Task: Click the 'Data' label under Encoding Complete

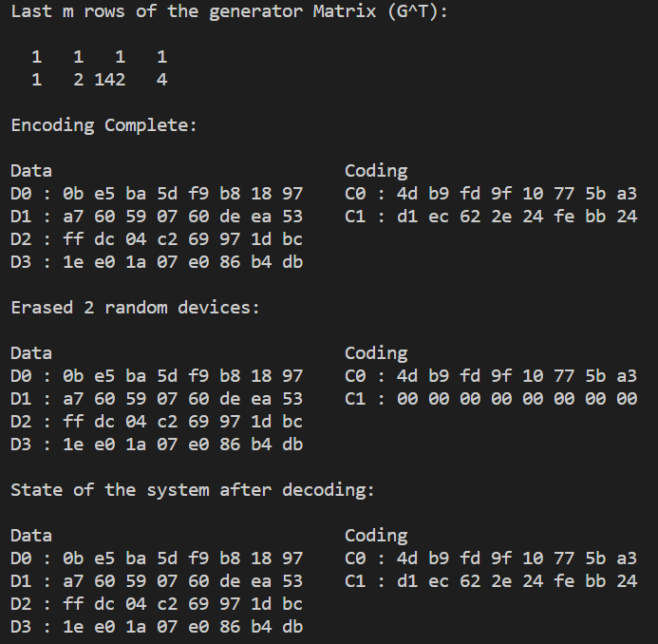Action: pyautogui.click(x=31, y=171)
